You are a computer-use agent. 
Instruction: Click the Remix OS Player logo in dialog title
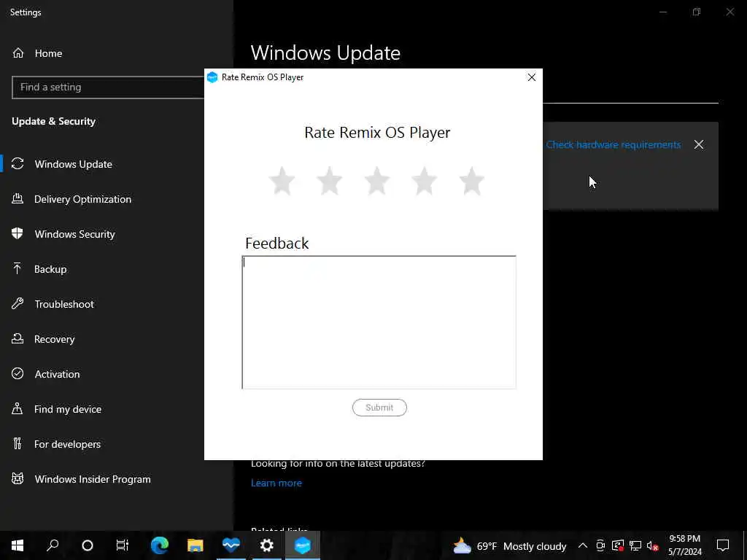click(x=212, y=77)
